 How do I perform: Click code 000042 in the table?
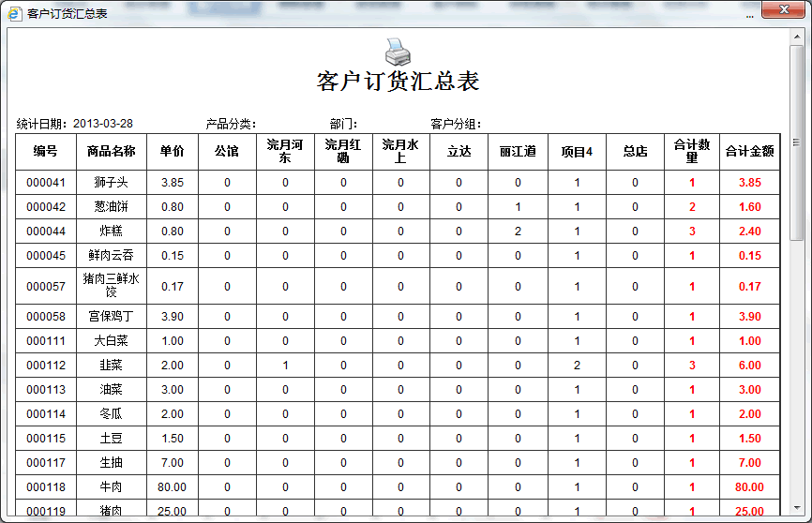pyautogui.click(x=46, y=206)
